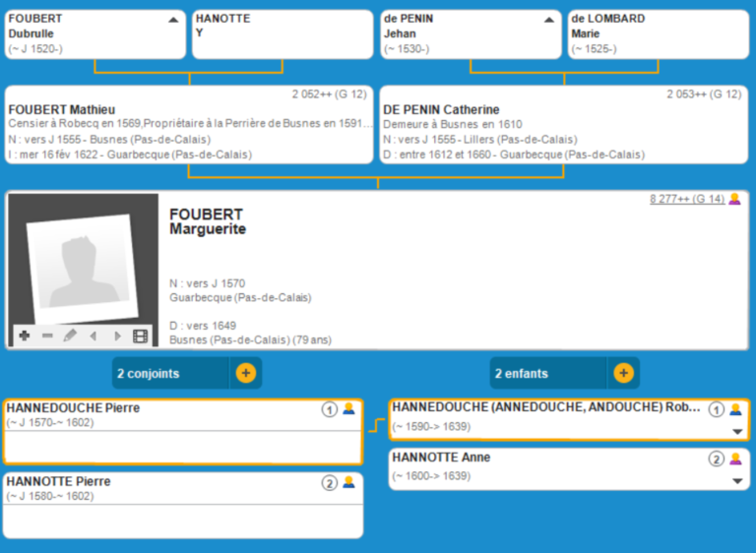The width and height of the screenshot is (756, 553).
Task: Select father FOUBERT Mathieu card
Action: pyautogui.click(x=189, y=125)
